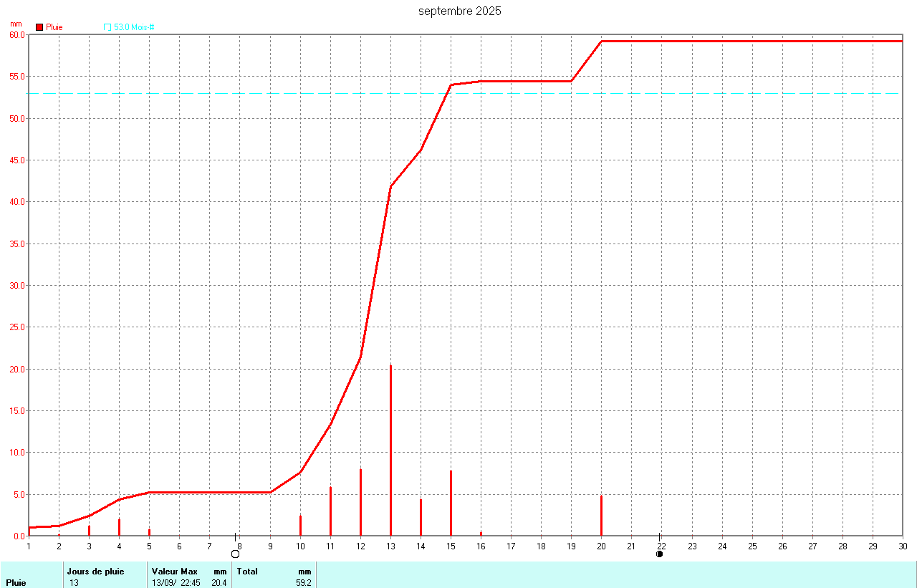
Task: Click the Valeur Max column header
Action: pyautogui.click(x=174, y=572)
